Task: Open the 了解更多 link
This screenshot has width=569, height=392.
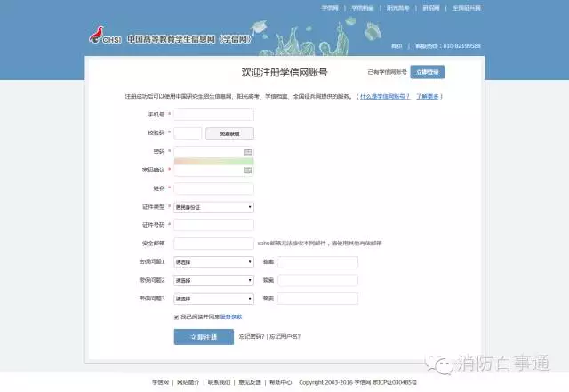Action: (427, 97)
